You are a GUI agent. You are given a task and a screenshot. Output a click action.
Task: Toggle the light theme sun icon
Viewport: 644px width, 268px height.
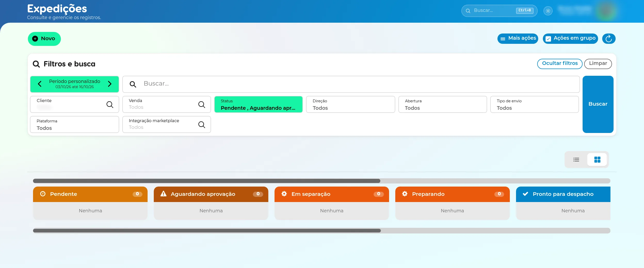point(548,11)
